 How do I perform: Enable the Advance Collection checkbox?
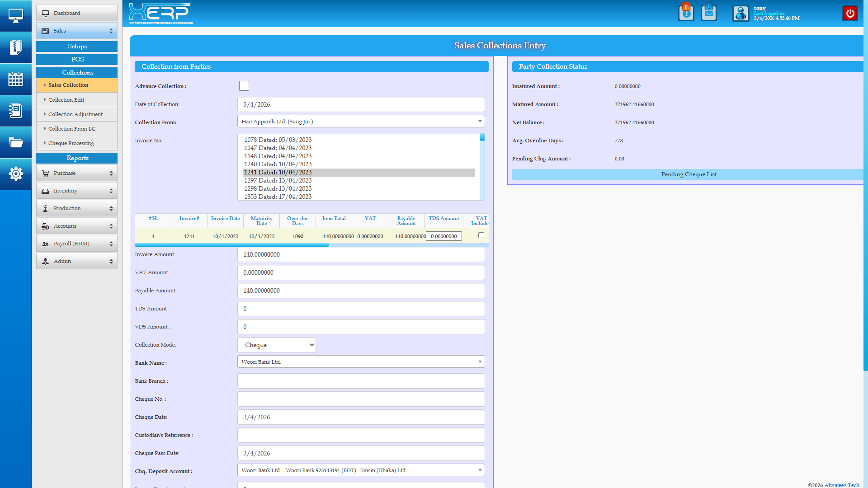(x=244, y=86)
